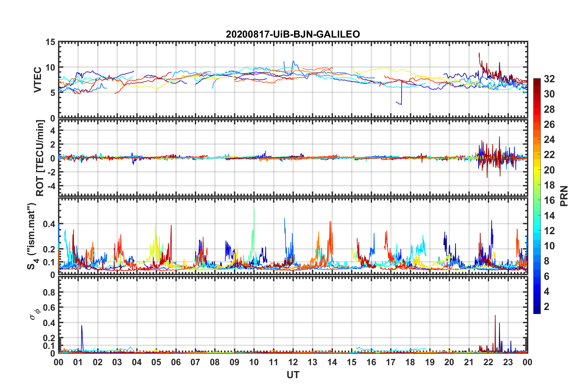Click colorbar tick value 26
This screenshot has height=392, width=586.
tap(549, 125)
